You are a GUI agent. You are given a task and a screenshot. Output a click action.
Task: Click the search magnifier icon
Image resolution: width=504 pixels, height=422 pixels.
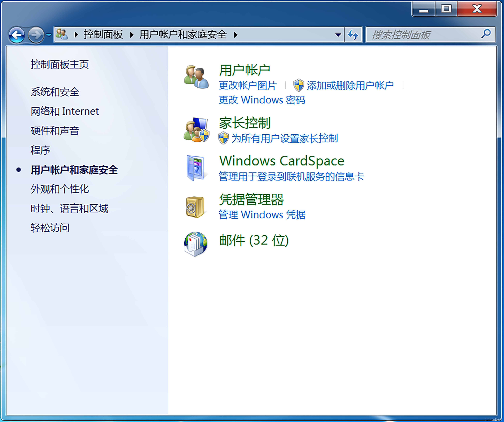click(x=486, y=34)
